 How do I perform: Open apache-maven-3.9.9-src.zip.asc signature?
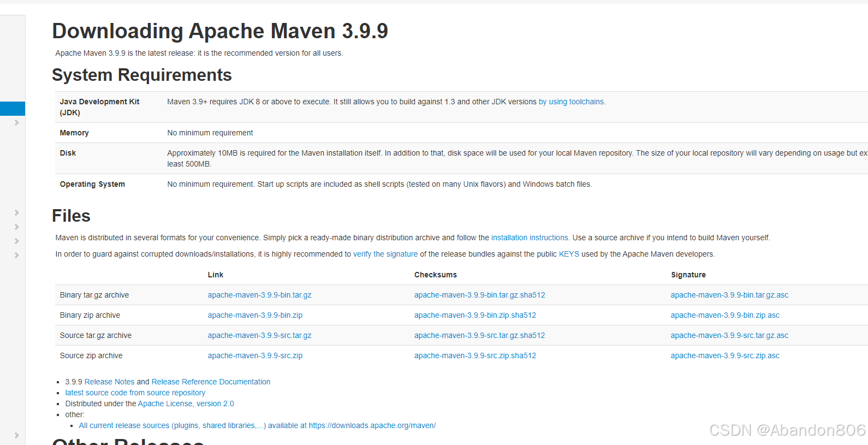point(725,355)
